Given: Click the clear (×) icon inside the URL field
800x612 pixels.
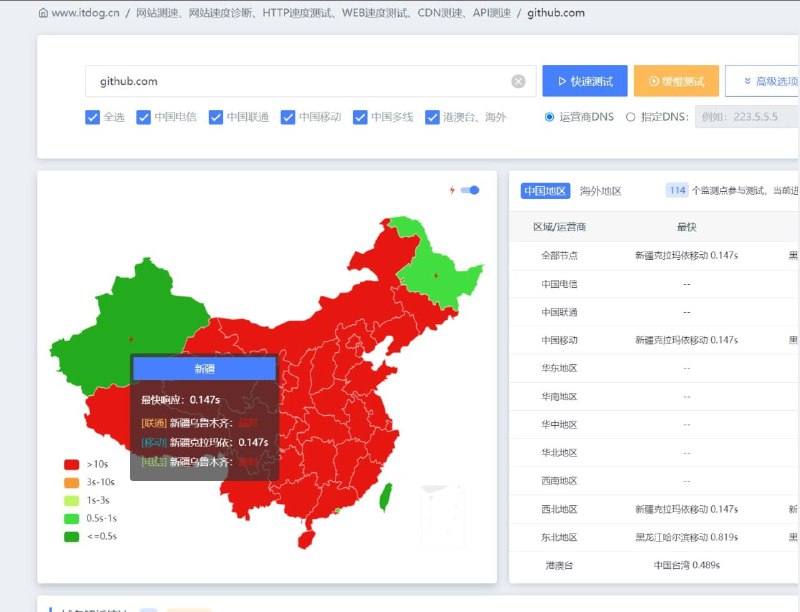Looking at the screenshot, I should (x=519, y=81).
